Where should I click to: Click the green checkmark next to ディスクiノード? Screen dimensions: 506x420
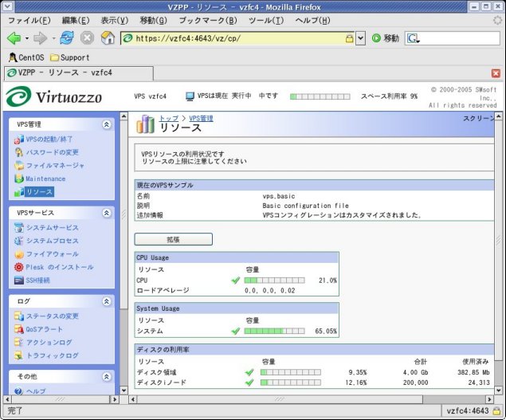click(x=249, y=383)
